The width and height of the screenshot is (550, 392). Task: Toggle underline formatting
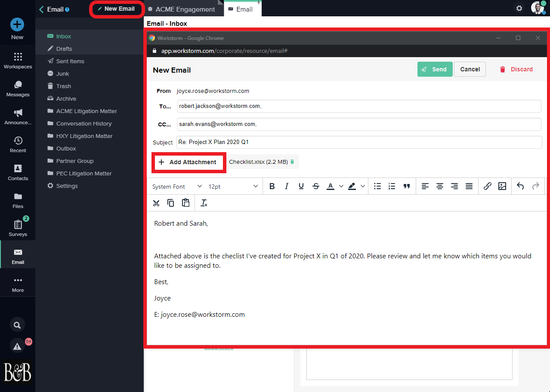tap(301, 186)
